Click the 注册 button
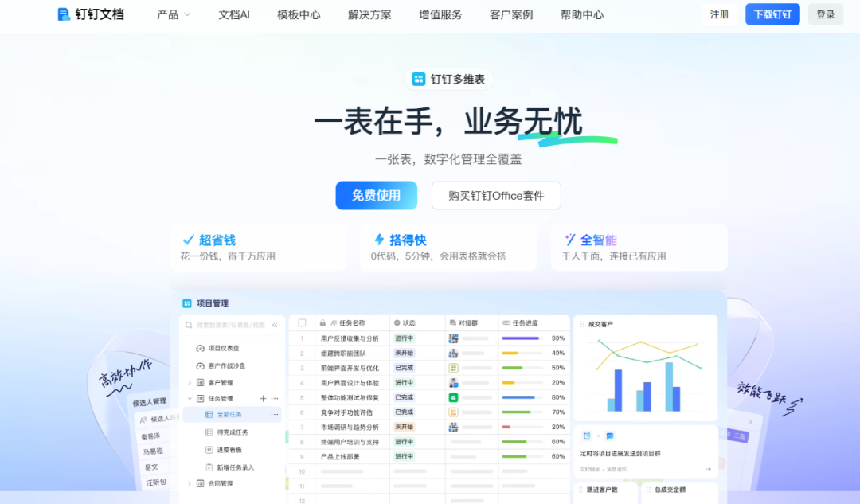 point(720,15)
